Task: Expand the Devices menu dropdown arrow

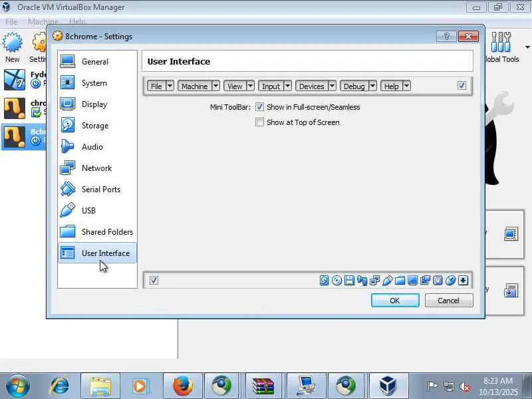Action: pos(332,86)
